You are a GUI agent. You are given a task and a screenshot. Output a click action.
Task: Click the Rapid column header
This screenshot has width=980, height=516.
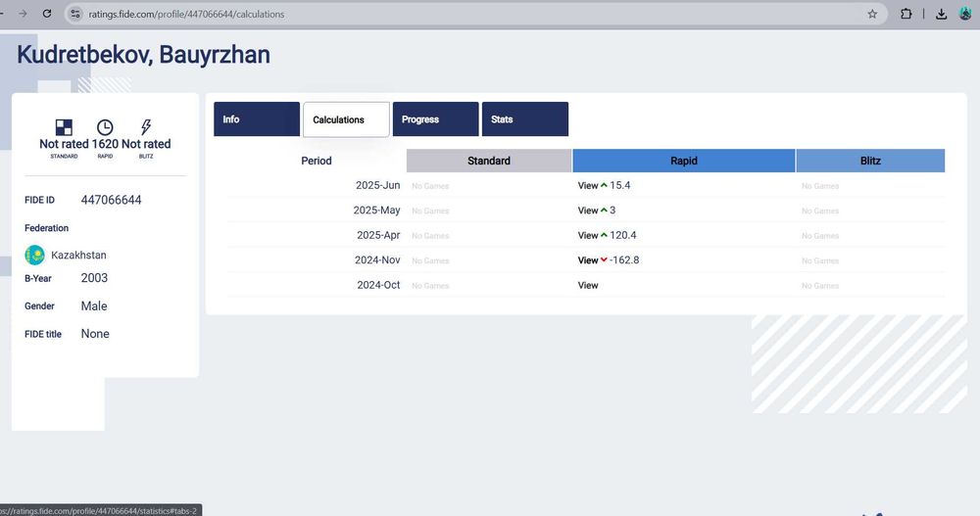[684, 161]
